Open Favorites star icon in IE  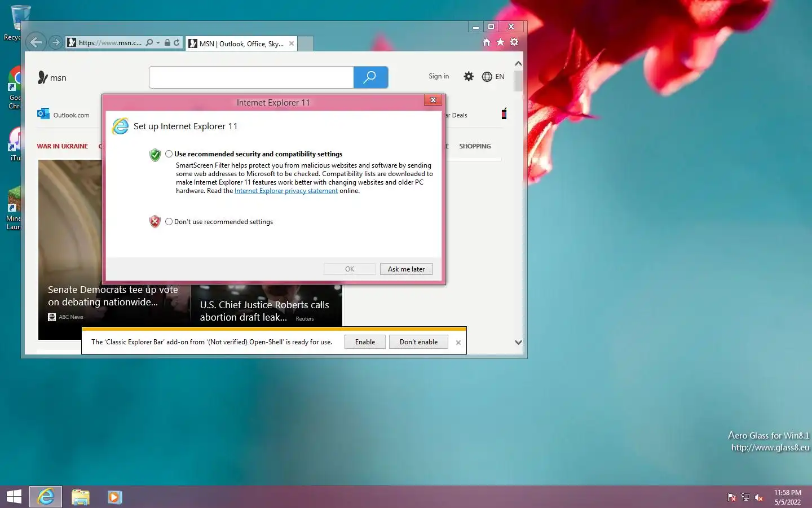(x=500, y=42)
